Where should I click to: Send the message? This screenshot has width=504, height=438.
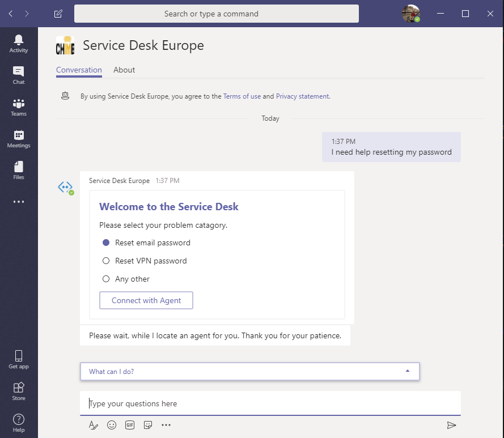tap(451, 425)
